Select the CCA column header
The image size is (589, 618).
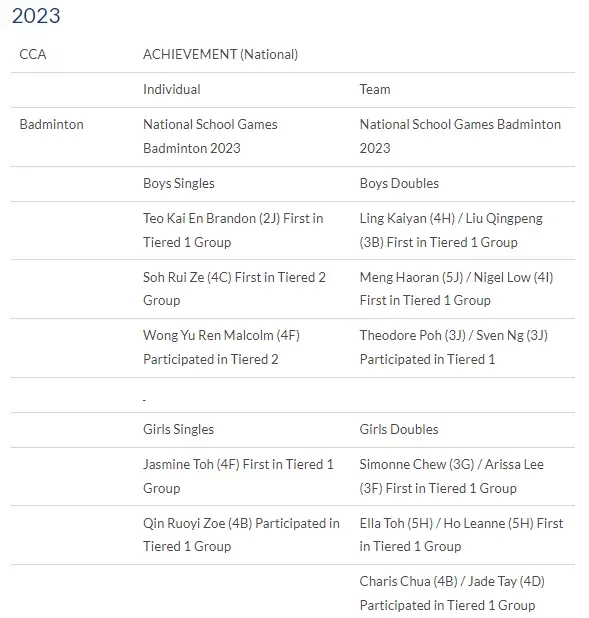point(33,54)
